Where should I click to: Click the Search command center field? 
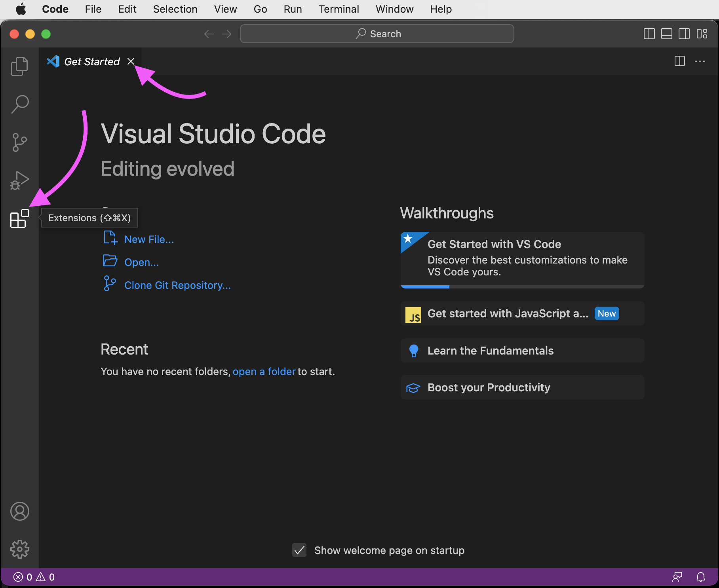377,34
